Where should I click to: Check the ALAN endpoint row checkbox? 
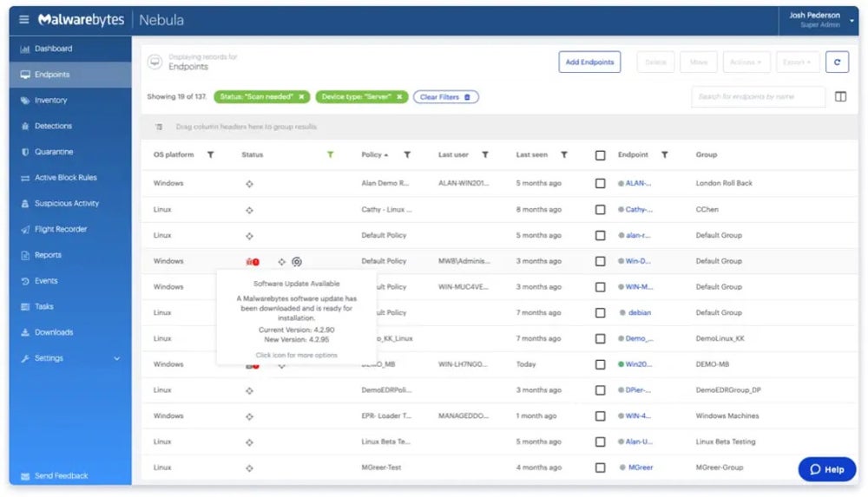(x=600, y=184)
